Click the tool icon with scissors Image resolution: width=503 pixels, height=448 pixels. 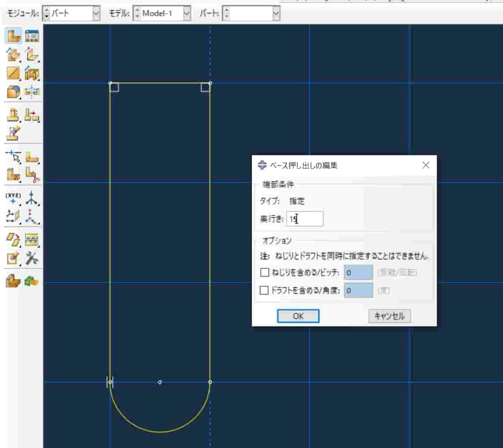pyautogui.click(x=32, y=175)
